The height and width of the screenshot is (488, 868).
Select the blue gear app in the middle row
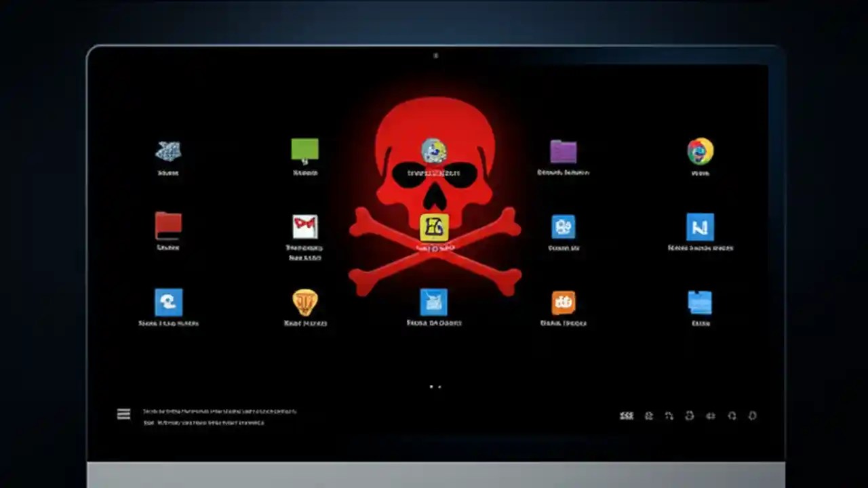(x=564, y=226)
